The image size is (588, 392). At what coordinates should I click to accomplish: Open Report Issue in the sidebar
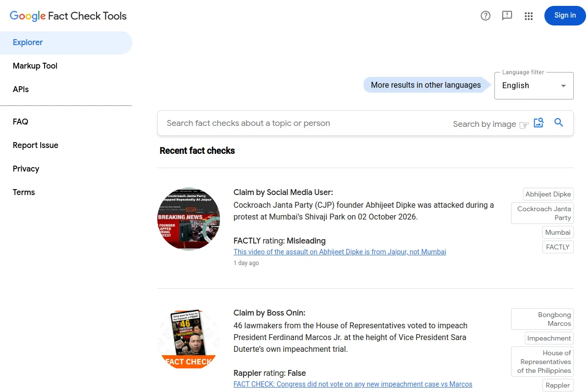point(66,146)
